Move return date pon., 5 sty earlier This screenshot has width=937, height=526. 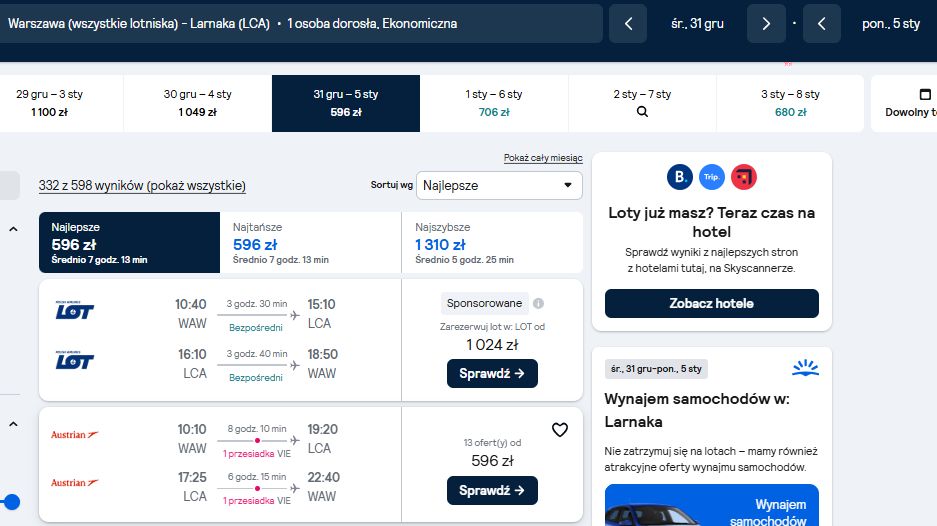click(x=822, y=24)
